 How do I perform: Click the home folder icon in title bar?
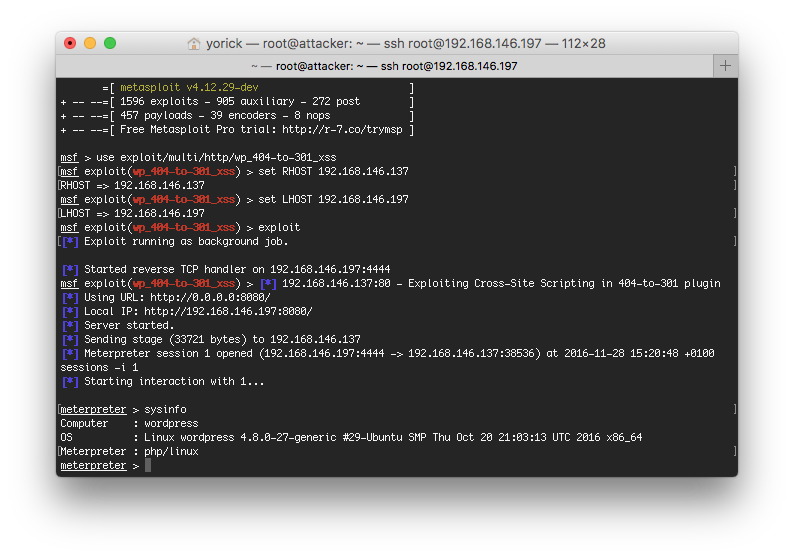click(193, 44)
